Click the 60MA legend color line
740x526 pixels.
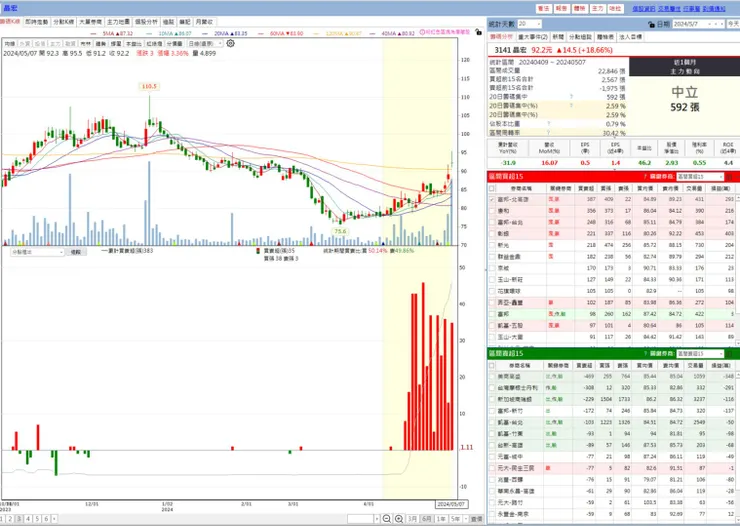260,33
